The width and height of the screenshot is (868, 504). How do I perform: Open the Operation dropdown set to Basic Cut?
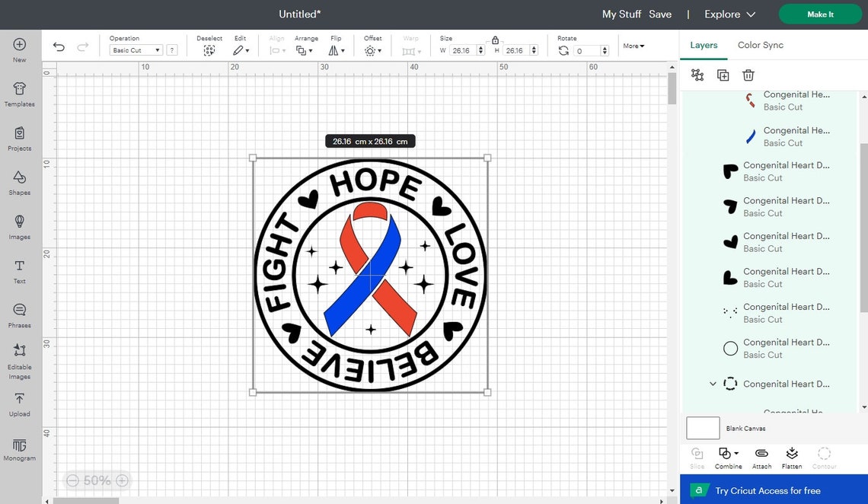(x=136, y=49)
